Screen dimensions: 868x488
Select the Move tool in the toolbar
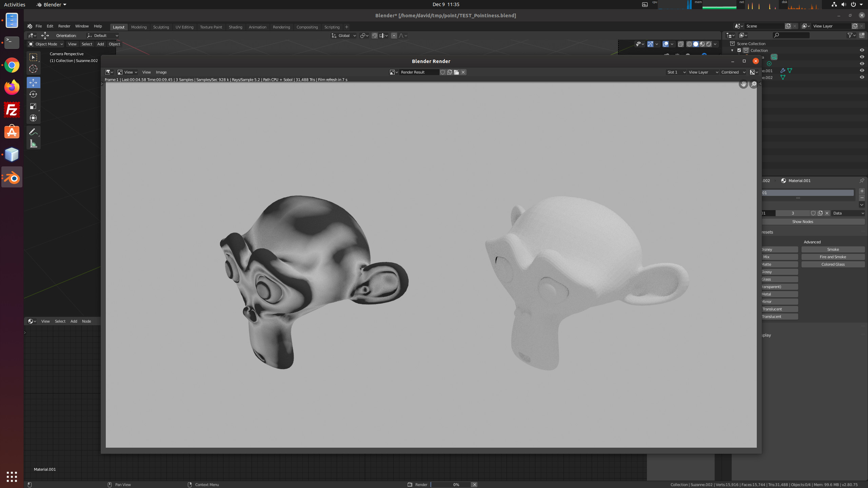(34, 82)
